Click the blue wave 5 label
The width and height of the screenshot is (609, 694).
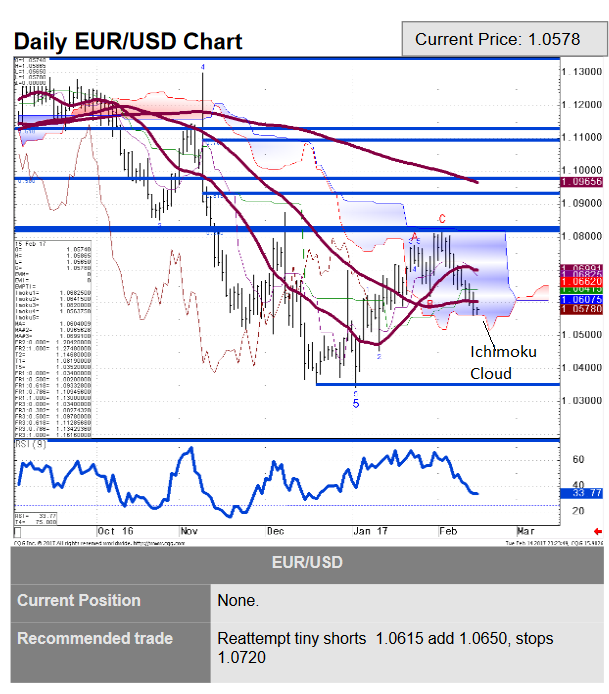[x=356, y=403]
